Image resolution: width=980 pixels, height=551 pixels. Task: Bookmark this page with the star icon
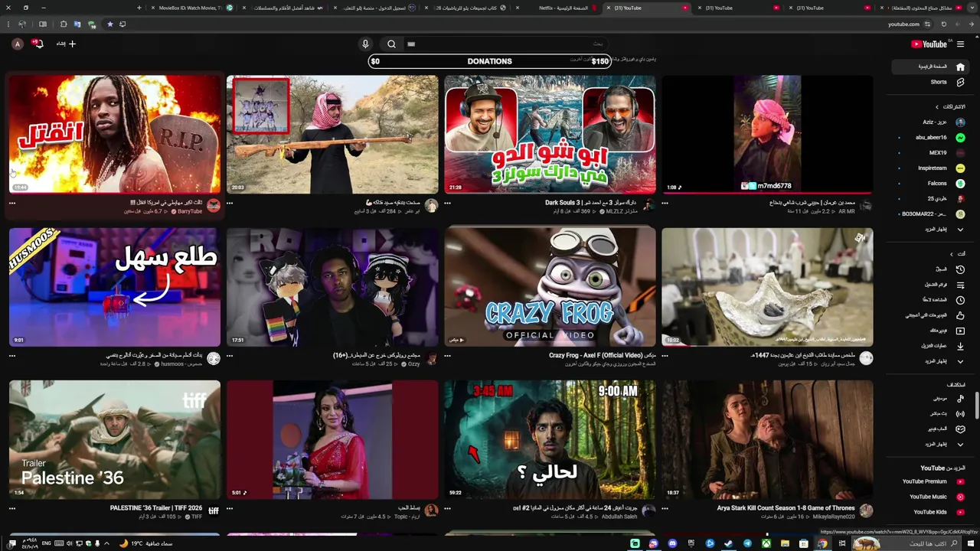coord(109,24)
